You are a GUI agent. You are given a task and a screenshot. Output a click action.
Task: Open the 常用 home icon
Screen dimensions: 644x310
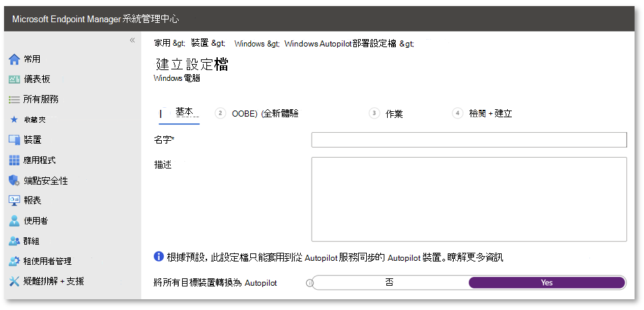pyautogui.click(x=14, y=59)
